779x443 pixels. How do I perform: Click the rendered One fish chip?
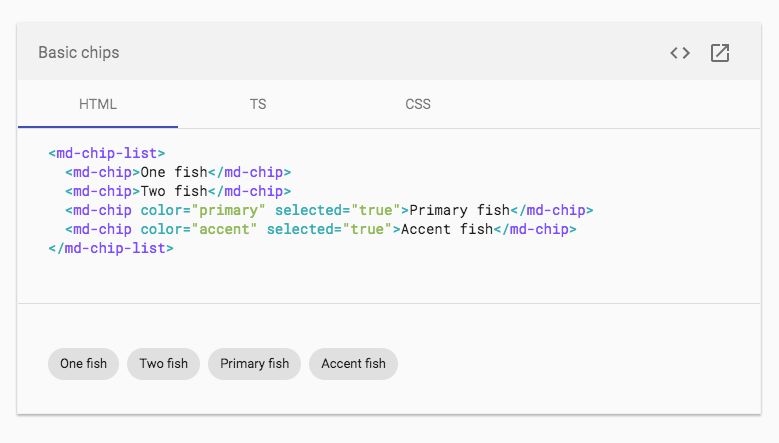(x=84, y=364)
